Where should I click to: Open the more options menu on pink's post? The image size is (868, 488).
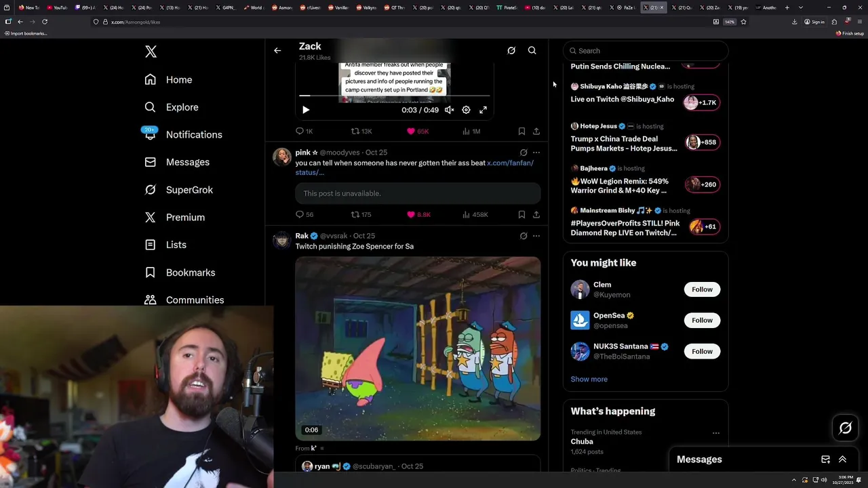[x=536, y=152]
